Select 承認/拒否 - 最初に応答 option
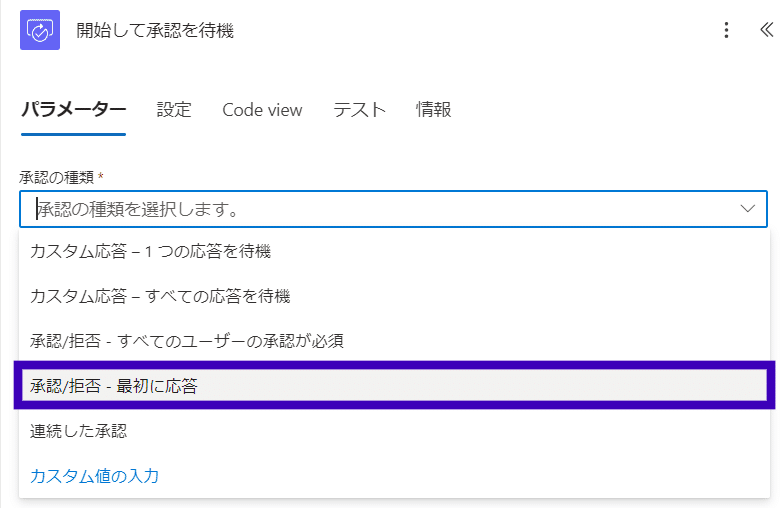This screenshot has height=508, width=782. click(114, 386)
